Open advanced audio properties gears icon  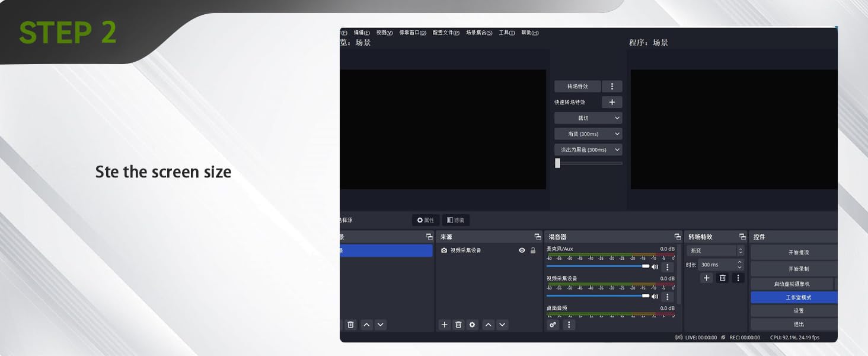tap(553, 325)
